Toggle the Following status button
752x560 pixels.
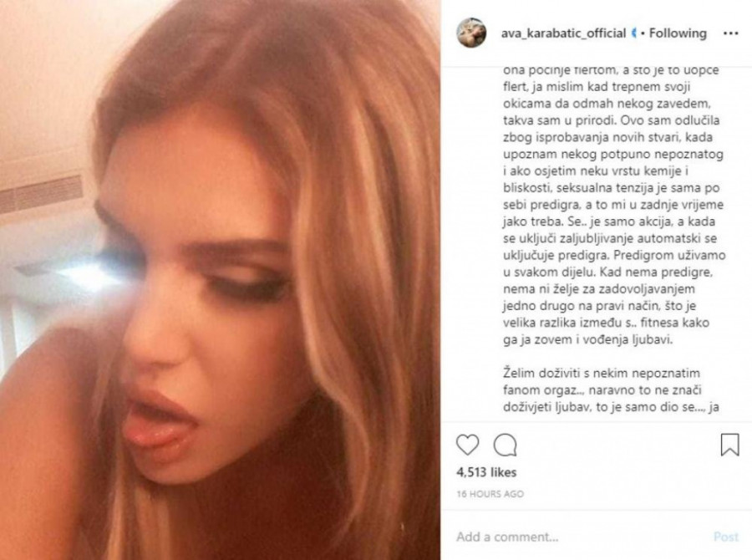(678, 33)
